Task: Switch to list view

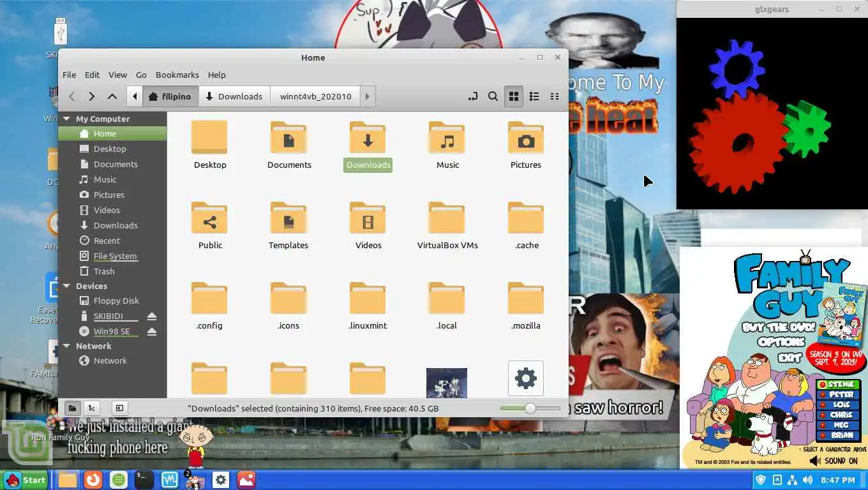Action: [534, 96]
